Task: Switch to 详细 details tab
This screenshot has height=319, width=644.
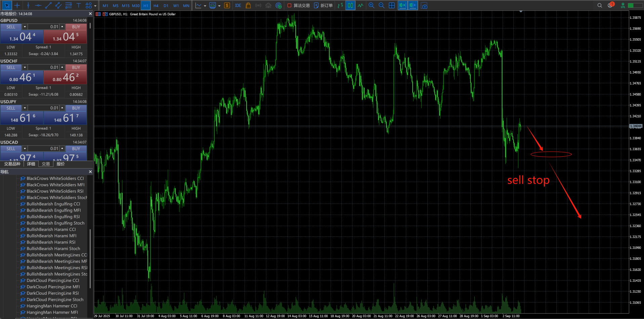Action: coord(31,164)
